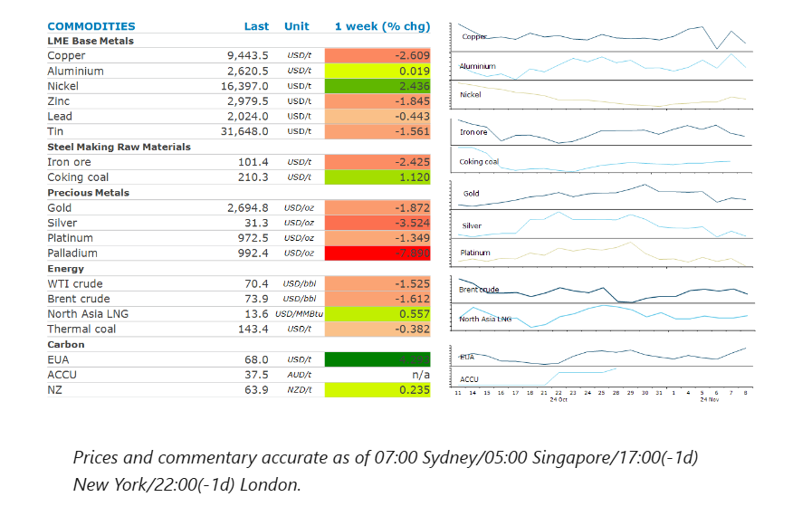
Task: Click Copper's weekly change cell -2.609
Action: click(377, 55)
